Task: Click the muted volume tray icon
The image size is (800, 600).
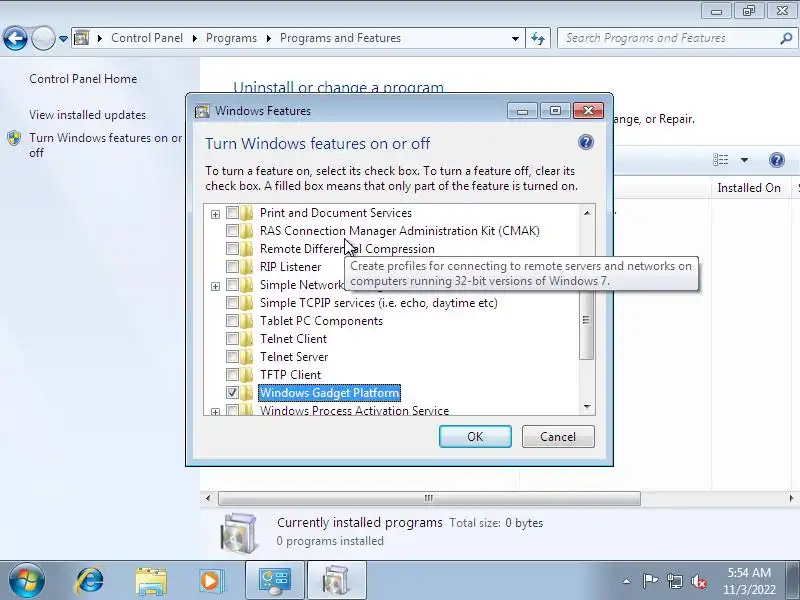Action: click(699, 581)
